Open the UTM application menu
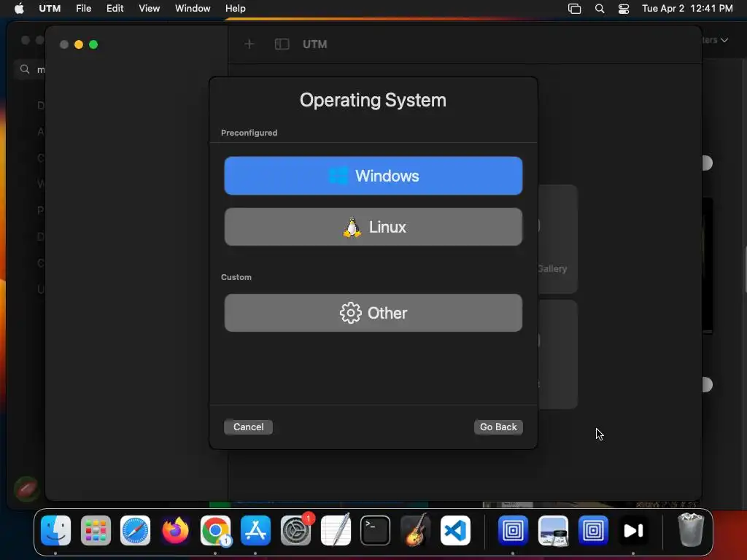The width and height of the screenshot is (747, 560). [x=50, y=8]
